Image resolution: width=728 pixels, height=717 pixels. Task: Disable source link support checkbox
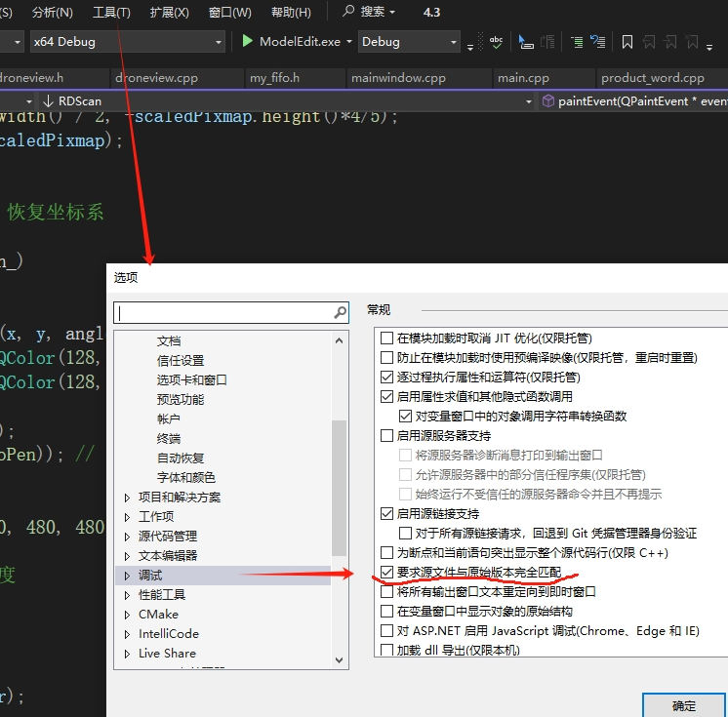[x=387, y=514]
